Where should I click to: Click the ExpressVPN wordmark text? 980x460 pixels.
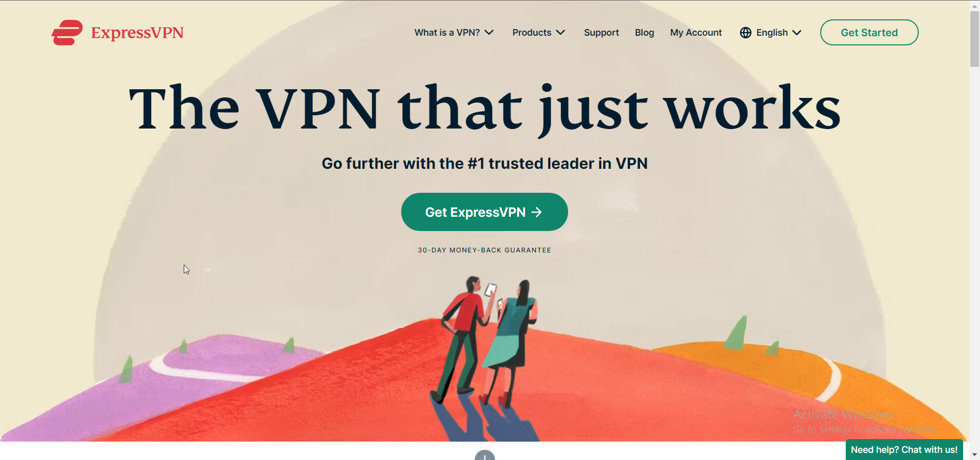click(137, 33)
